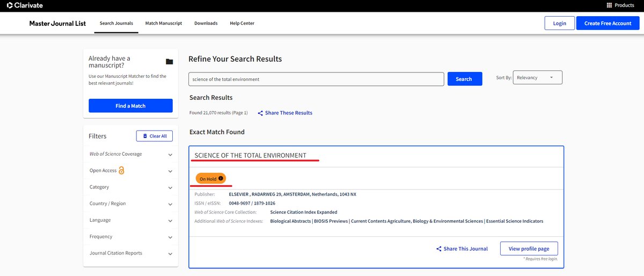Click the Clarivate logo
Screen dimensions: 644x276
[x=25, y=5]
